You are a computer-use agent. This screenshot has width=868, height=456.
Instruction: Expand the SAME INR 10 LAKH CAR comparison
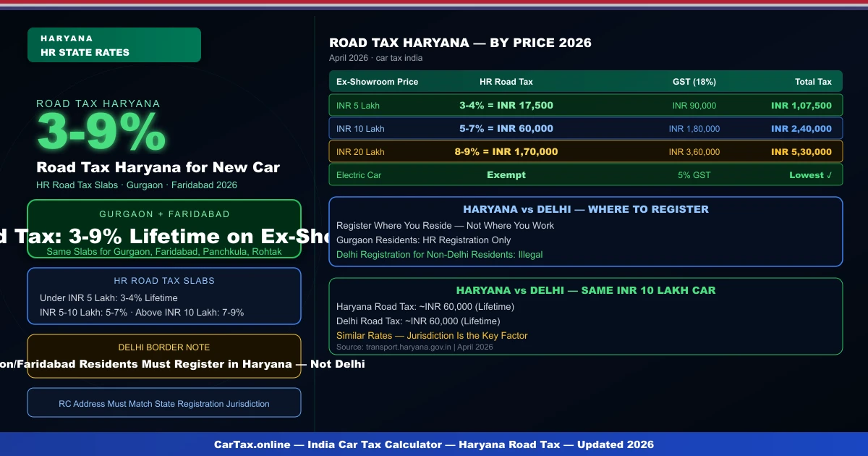[586, 290]
